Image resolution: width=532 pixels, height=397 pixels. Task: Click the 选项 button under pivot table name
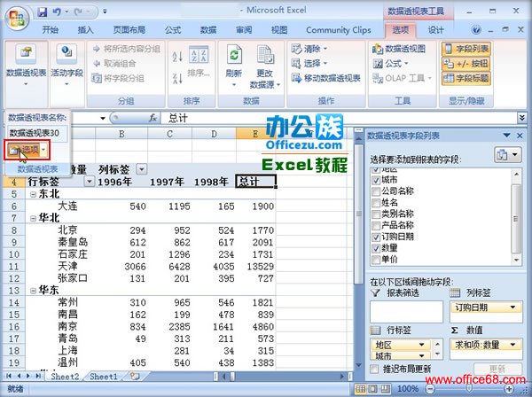point(23,150)
